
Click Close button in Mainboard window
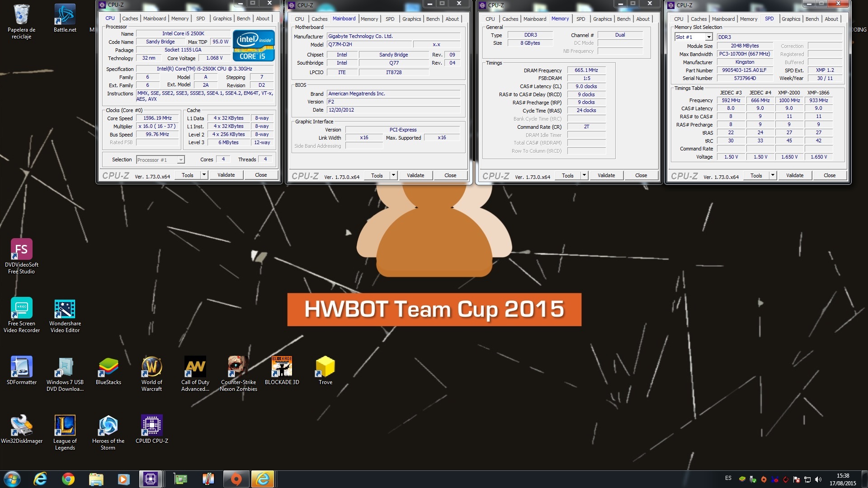[x=450, y=175]
